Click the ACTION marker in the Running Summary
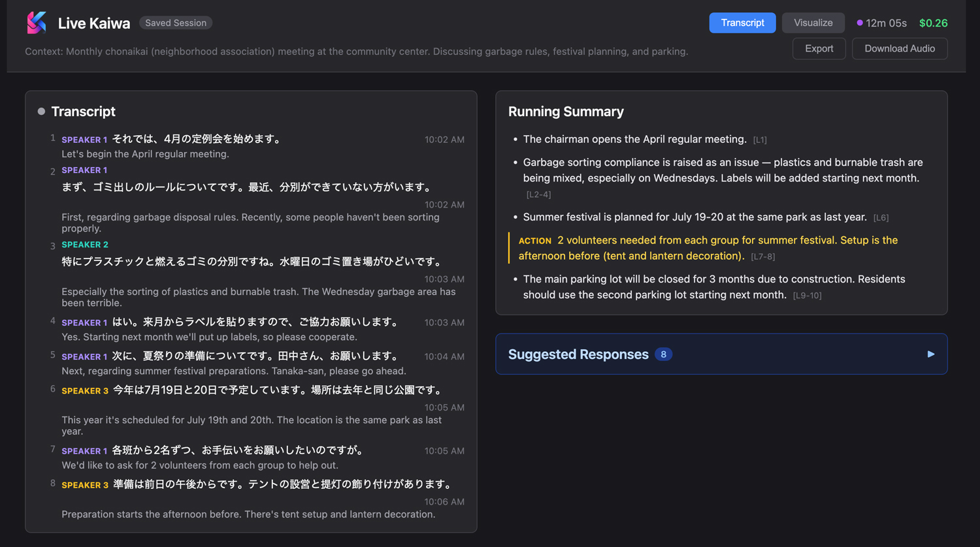The image size is (980, 547). tap(534, 240)
